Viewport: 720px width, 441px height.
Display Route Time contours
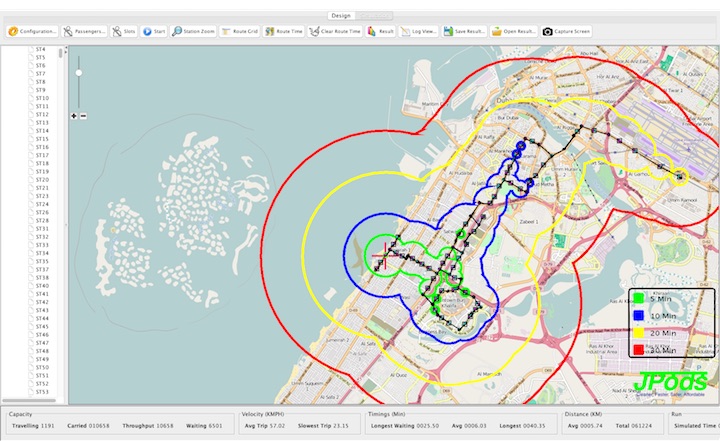pyautogui.click(x=284, y=31)
